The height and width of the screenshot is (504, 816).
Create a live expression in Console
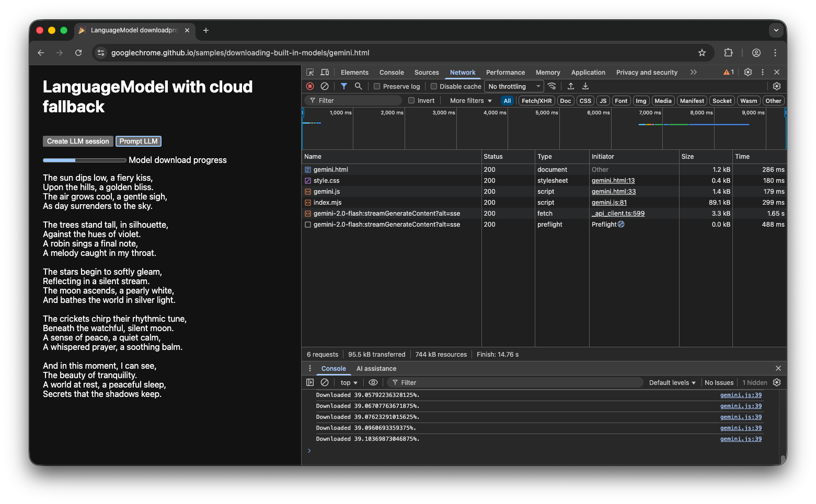click(x=373, y=382)
